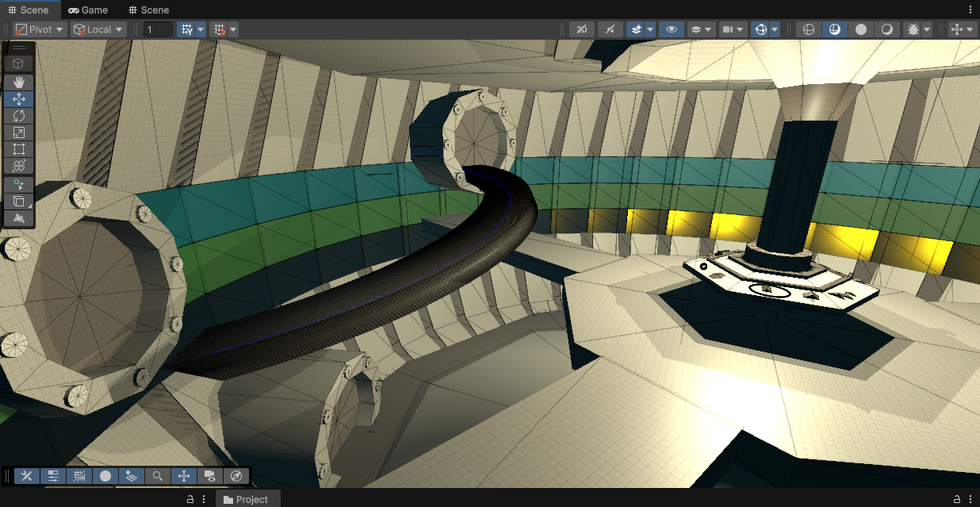The image size is (980, 507).
Task: Click the compass icon in bottom overlay bar
Action: 236,476
